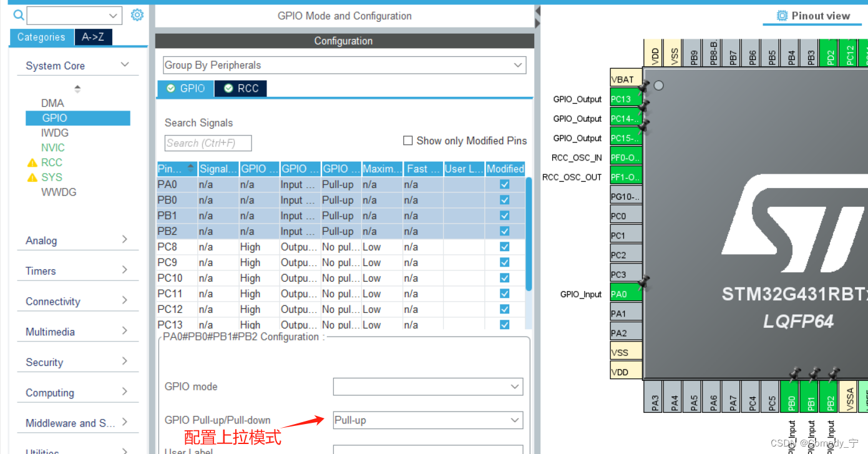Switch to the A->Z tab

[x=93, y=37]
